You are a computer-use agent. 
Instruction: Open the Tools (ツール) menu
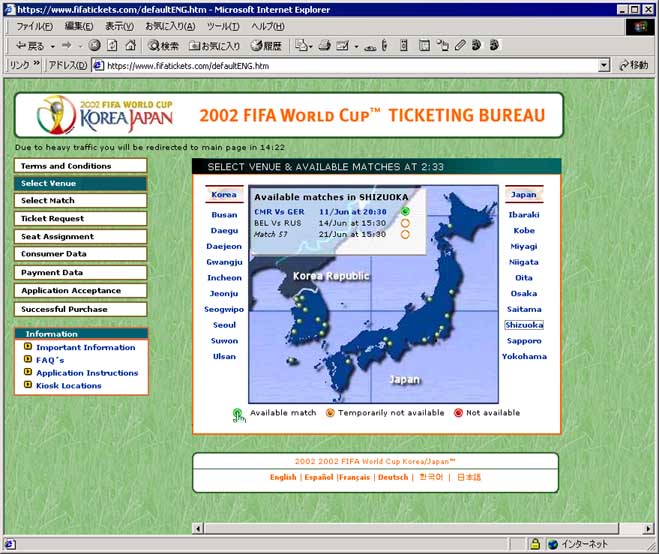pos(223,26)
